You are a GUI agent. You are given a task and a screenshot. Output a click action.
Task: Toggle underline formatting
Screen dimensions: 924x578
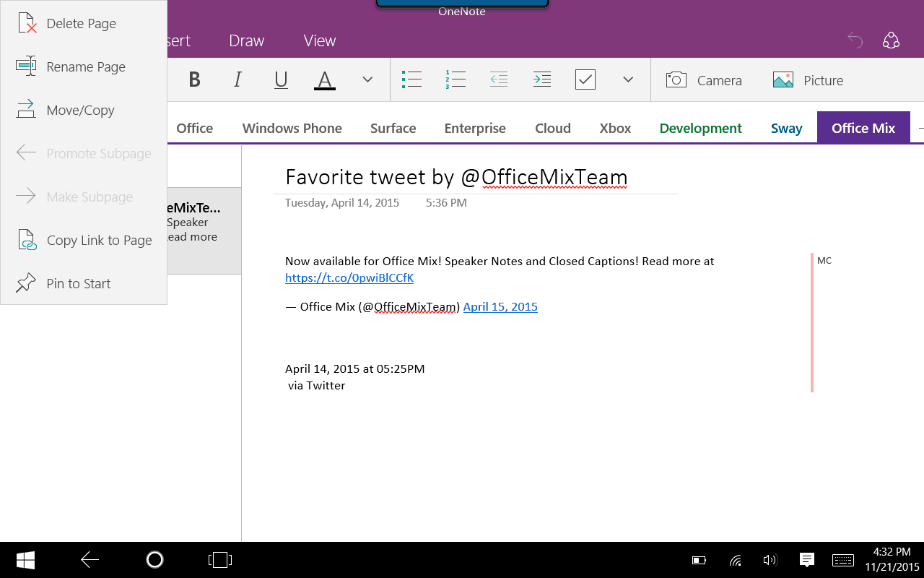pos(281,79)
